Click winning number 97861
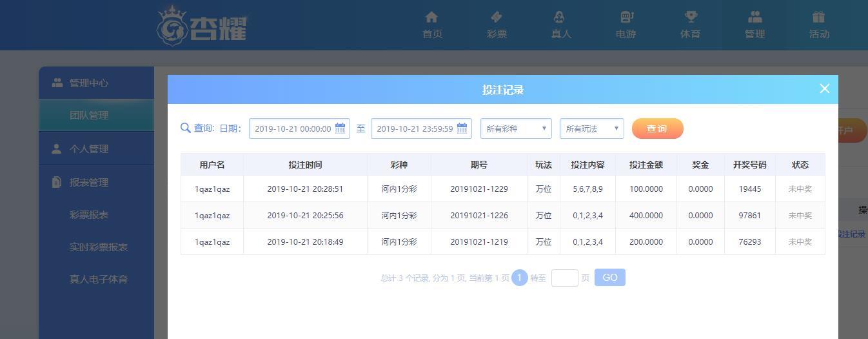This screenshot has width=868, height=339. [x=750, y=216]
